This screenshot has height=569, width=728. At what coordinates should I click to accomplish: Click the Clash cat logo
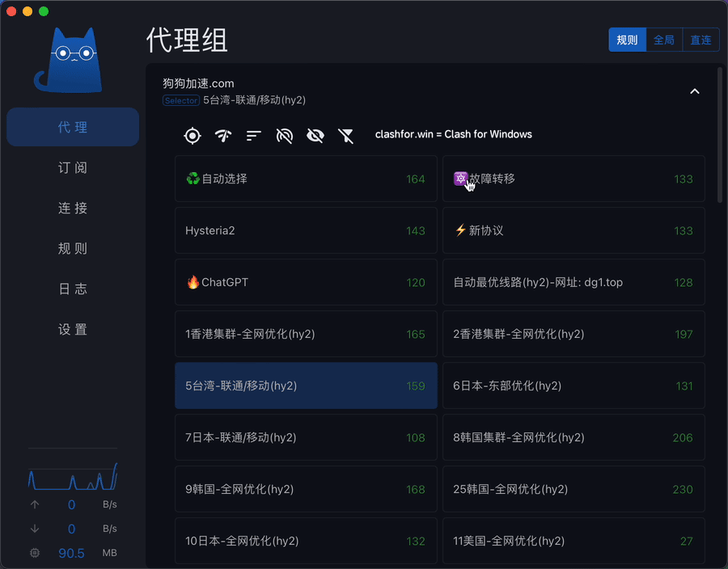tap(72, 61)
